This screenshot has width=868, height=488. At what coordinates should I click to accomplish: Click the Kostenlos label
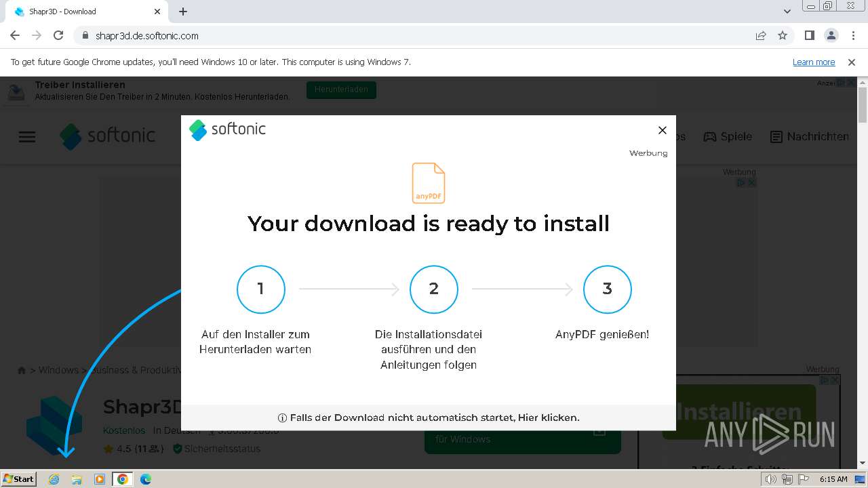(x=124, y=430)
